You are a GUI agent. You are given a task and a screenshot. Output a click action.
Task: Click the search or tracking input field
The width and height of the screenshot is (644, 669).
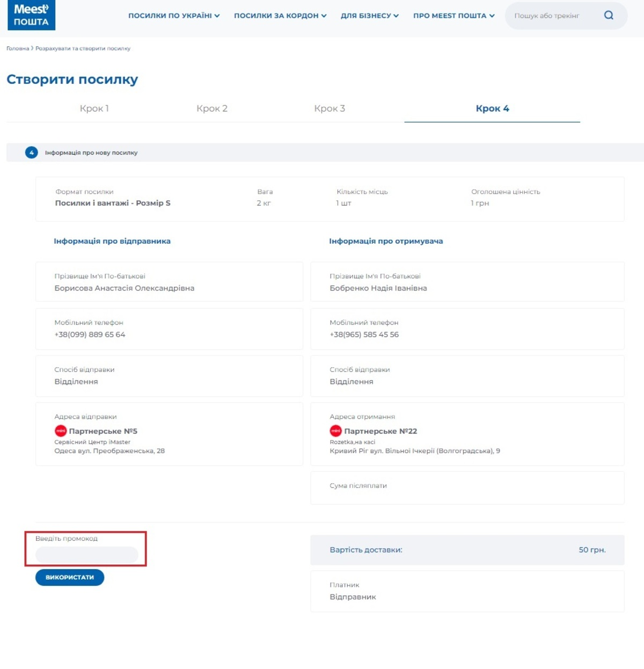coord(553,16)
